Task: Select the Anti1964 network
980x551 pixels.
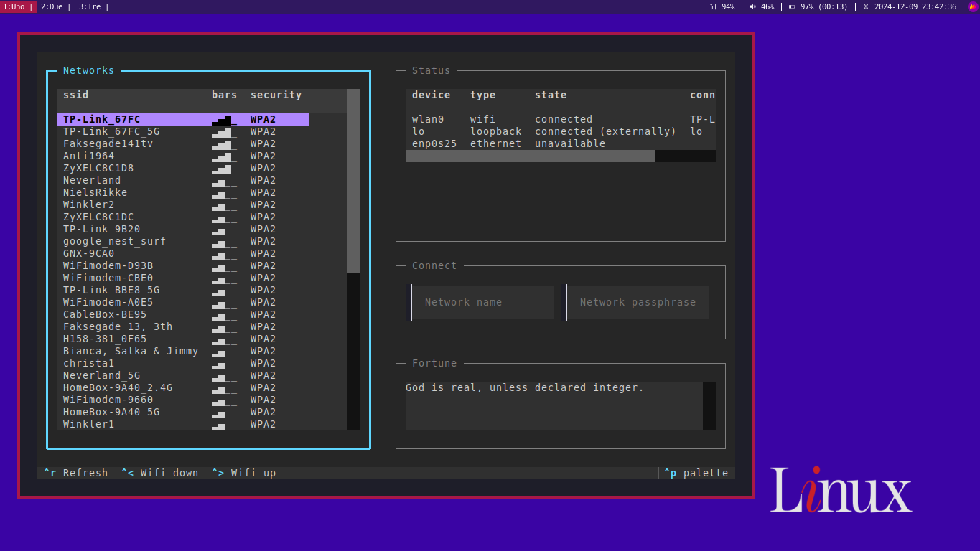Action: (x=182, y=156)
